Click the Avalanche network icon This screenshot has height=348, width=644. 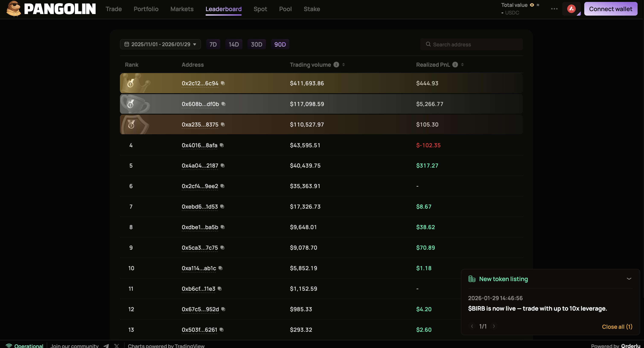pyautogui.click(x=571, y=9)
